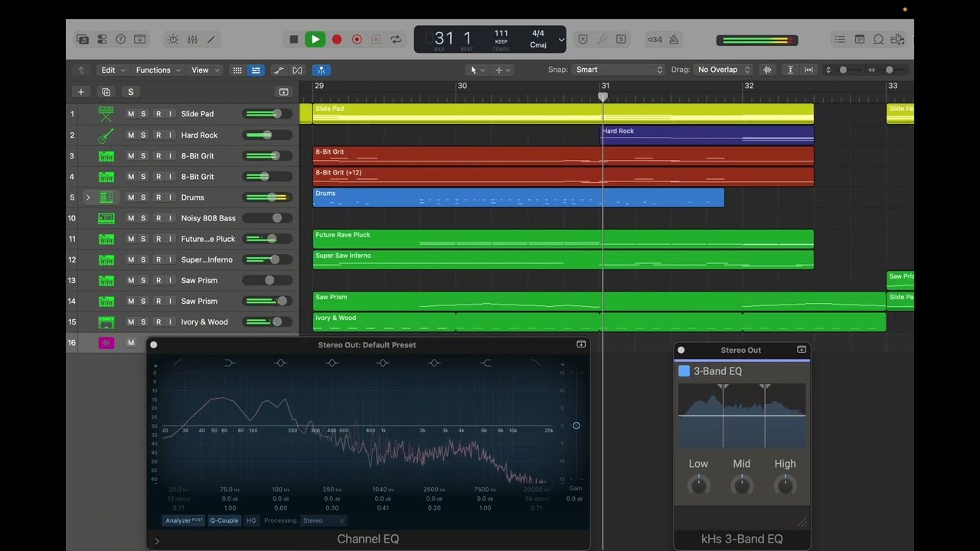Screen dimensions: 980x551
Task: Start recording with the Record button
Action: pos(336,40)
